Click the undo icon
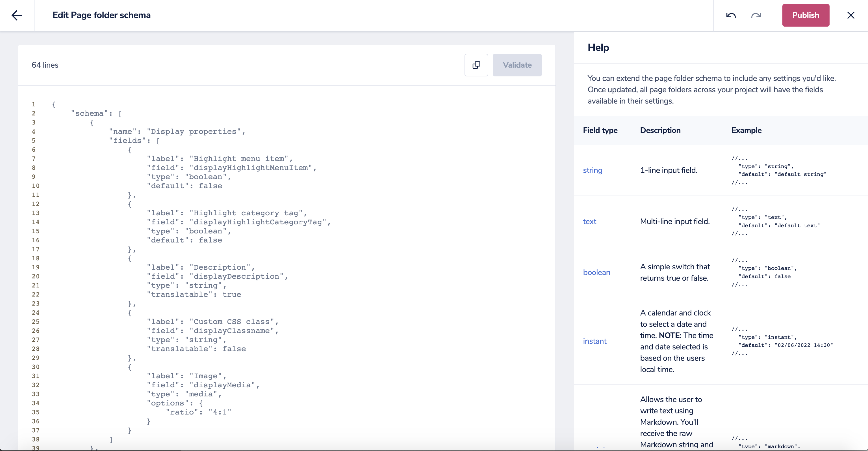 (730, 15)
